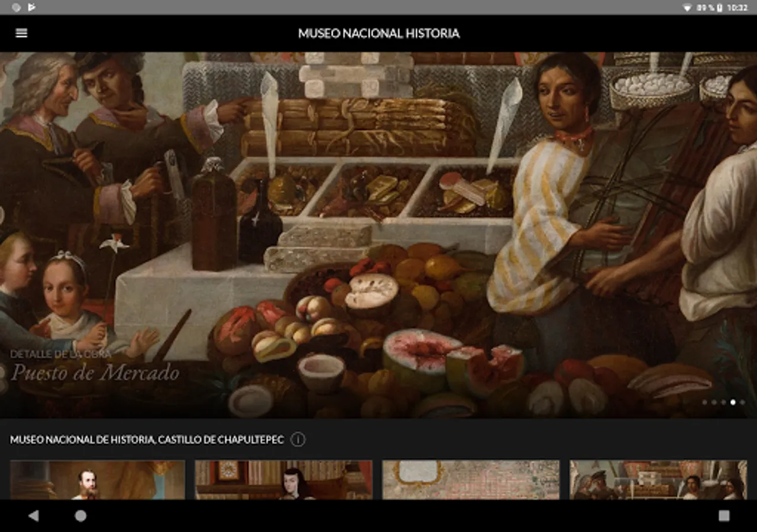Go to the last carousel slide dot
The height and width of the screenshot is (532, 757).
742,402
